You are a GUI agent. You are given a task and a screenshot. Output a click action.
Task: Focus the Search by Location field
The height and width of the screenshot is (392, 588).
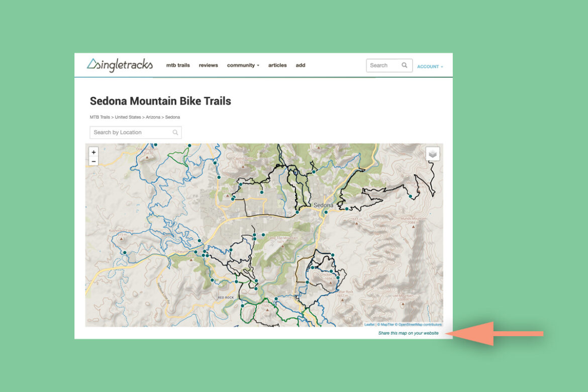pos(131,133)
